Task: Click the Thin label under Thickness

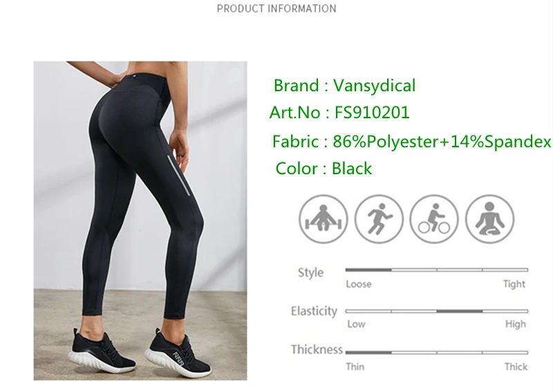Action: click(355, 366)
